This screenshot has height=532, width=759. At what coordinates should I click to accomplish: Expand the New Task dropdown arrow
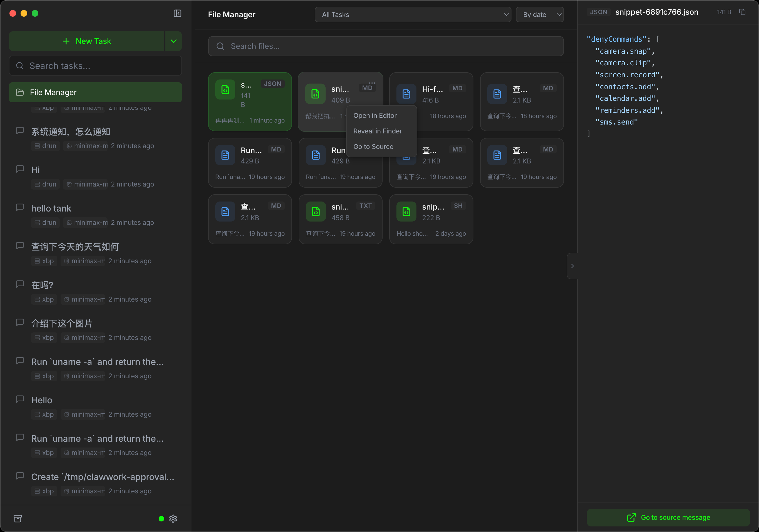click(174, 41)
